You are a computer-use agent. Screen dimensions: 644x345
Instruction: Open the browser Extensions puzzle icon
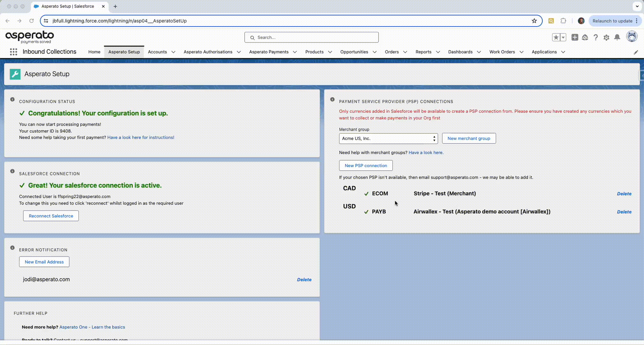pyautogui.click(x=563, y=21)
